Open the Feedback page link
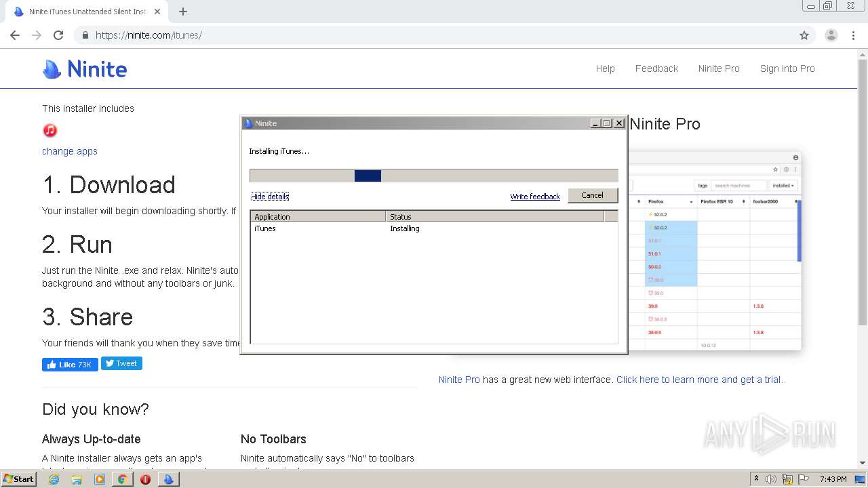This screenshot has width=868, height=488. pos(656,68)
